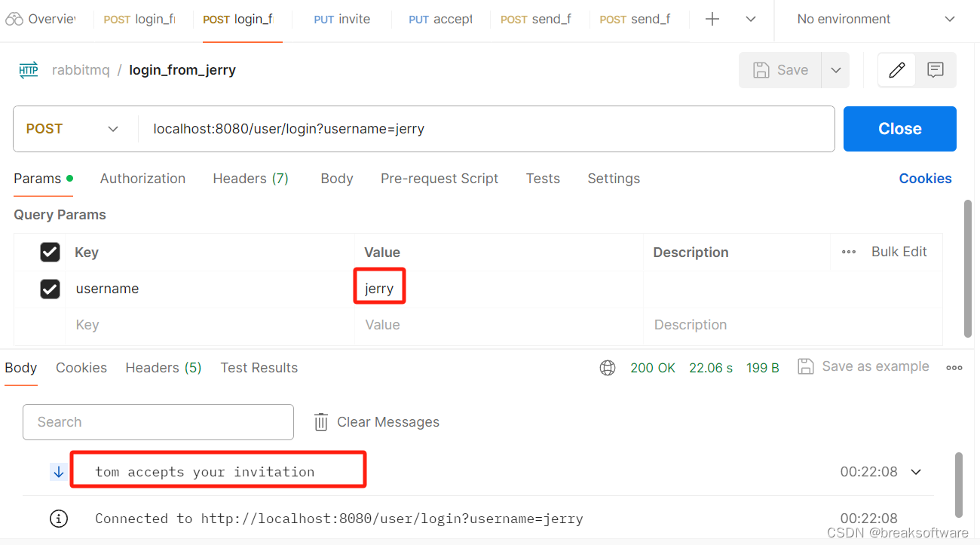Viewport: 980px width, 545px height.
Task: Click Bulk Edit
Action: click(899, 252)
